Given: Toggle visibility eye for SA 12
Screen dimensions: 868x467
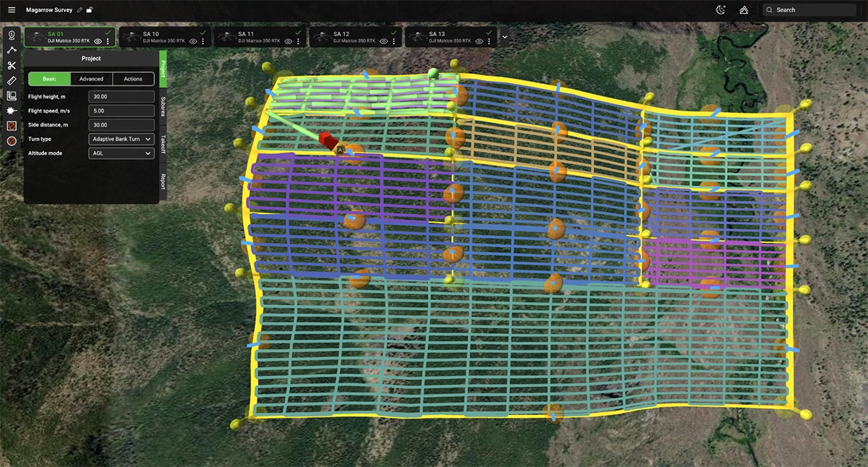Looking at the screenshot, I should coord(383,42).
